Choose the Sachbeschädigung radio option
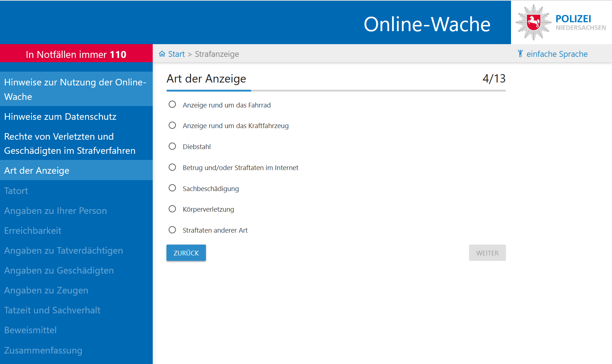The image size is (612, 364). [172, 188]
